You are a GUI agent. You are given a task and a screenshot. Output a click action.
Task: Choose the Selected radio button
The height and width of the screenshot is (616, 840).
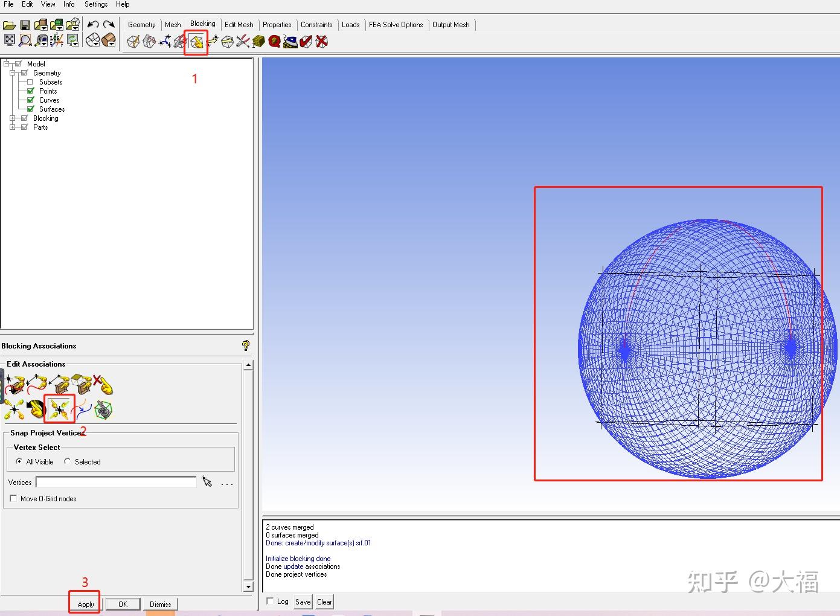click(x=68, y=461)
